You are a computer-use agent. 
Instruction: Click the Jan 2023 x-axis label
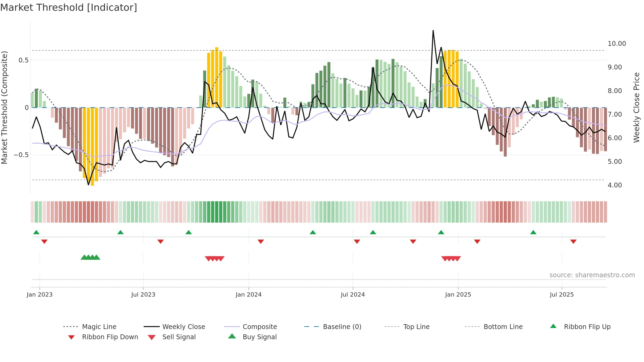pos(40,294)
